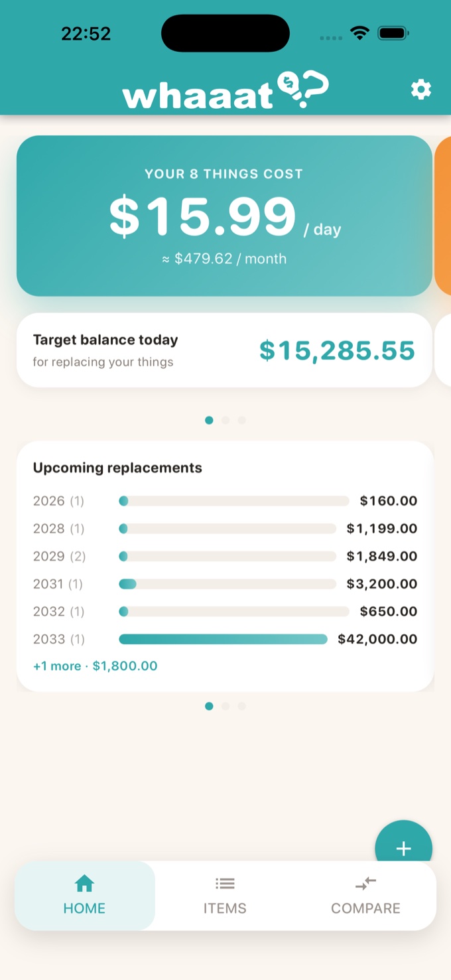Expand the '+1 more · $1,800.00' link
Image resolution: width=451 pixels, height=980 pixels.
pos(96,665)
